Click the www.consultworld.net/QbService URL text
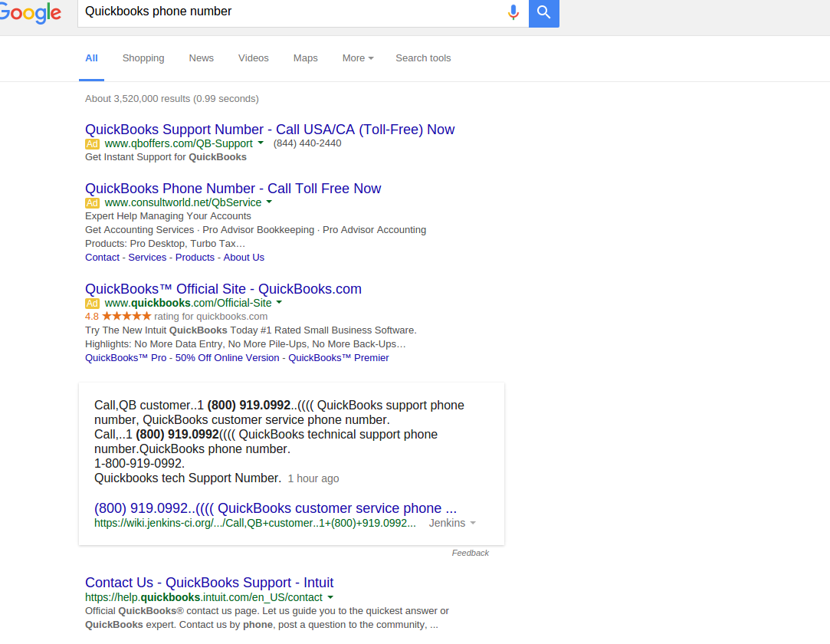Image resolution: width=830 pixels, height=644 pixels. [182, 203]
